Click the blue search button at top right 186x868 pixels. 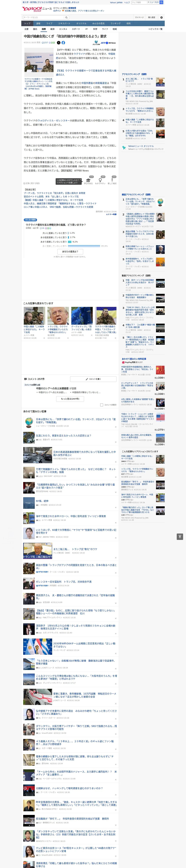(x=161, y=2)
